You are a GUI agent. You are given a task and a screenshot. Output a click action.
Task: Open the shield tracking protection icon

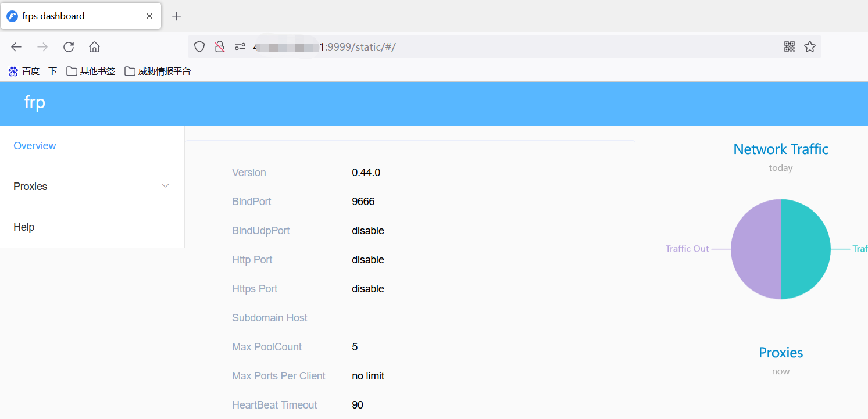coord(199,47)
